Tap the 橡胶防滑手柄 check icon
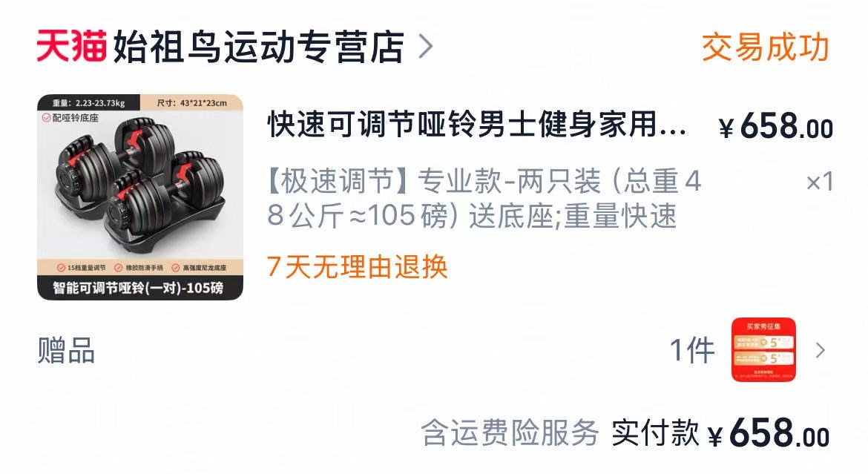The width and height of the screenshot is (868, 474). pos(119,268)
